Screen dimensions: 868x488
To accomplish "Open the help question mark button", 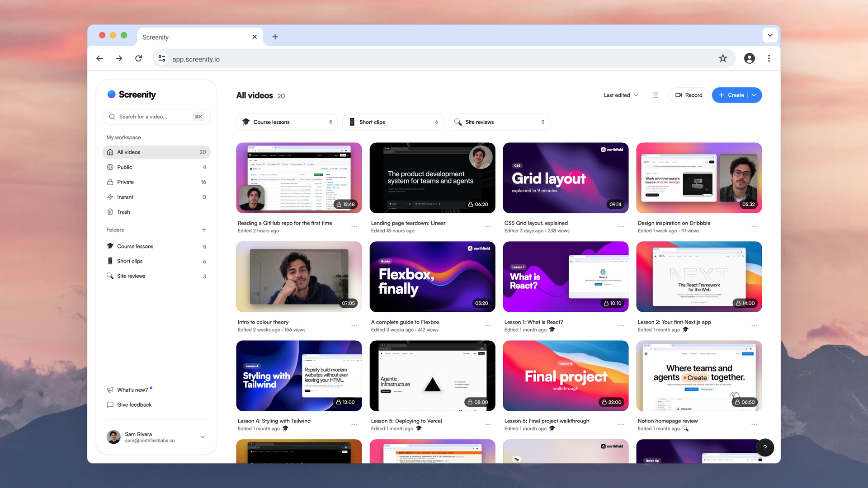I will point(765,447).
